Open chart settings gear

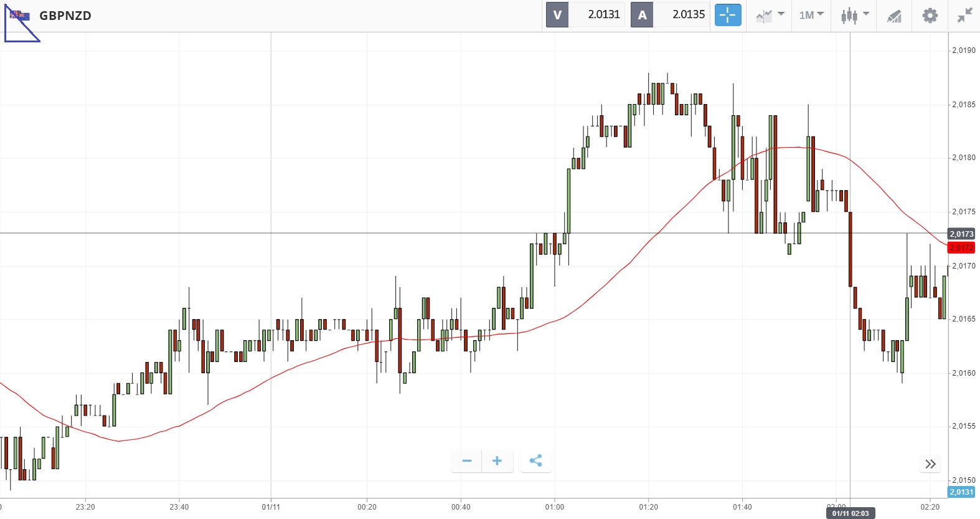(930, 15)
